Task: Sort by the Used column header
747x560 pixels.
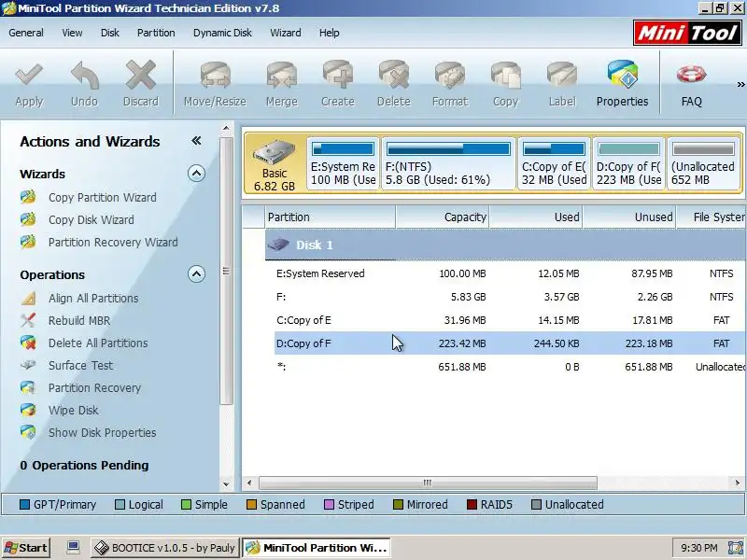Action: pyautogui.click(x=535, y=217)
